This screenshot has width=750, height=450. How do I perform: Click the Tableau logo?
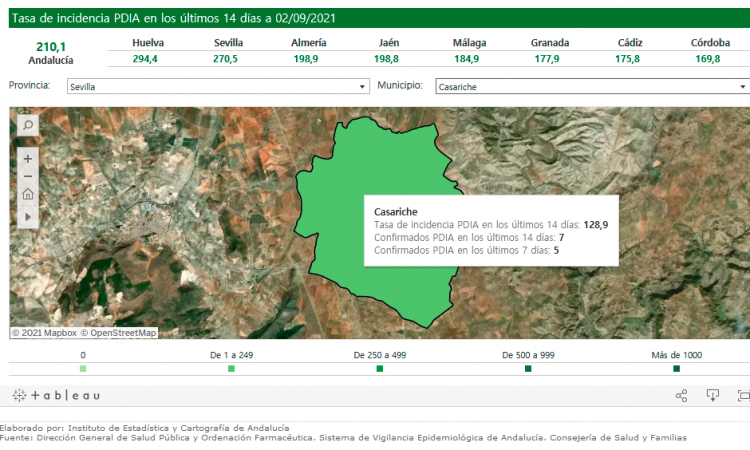(56, 396)
